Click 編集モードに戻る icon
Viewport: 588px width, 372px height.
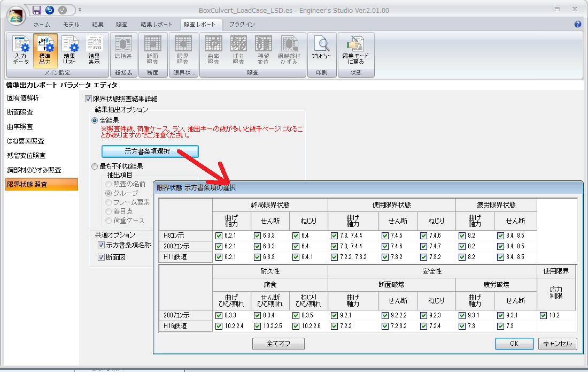[355, 50]
